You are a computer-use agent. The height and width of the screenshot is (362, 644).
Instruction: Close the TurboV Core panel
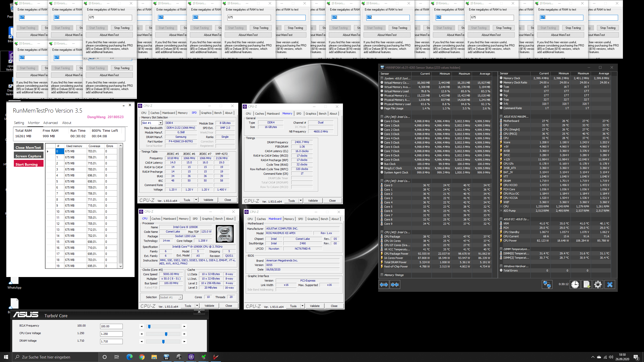(x=199, y=312)
